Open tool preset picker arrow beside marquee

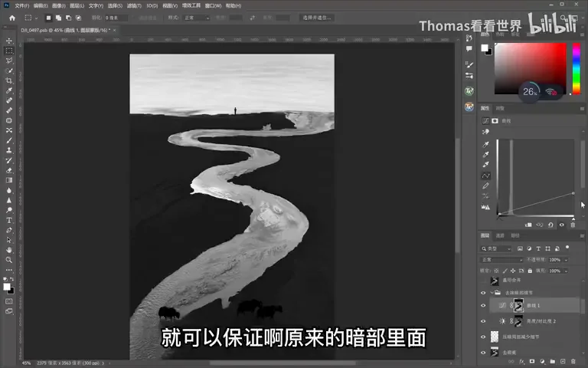click(36, 18)
